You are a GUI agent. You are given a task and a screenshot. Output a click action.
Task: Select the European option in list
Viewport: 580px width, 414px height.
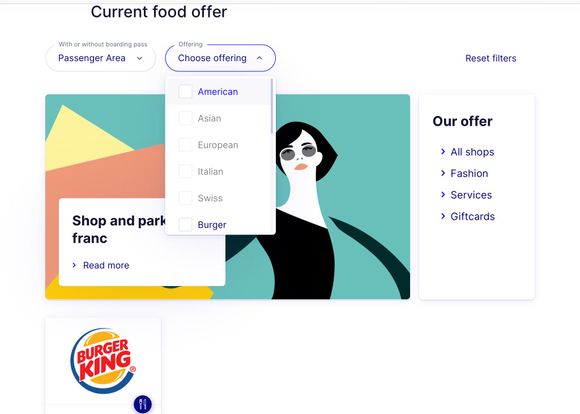click(x=218, y=145)
